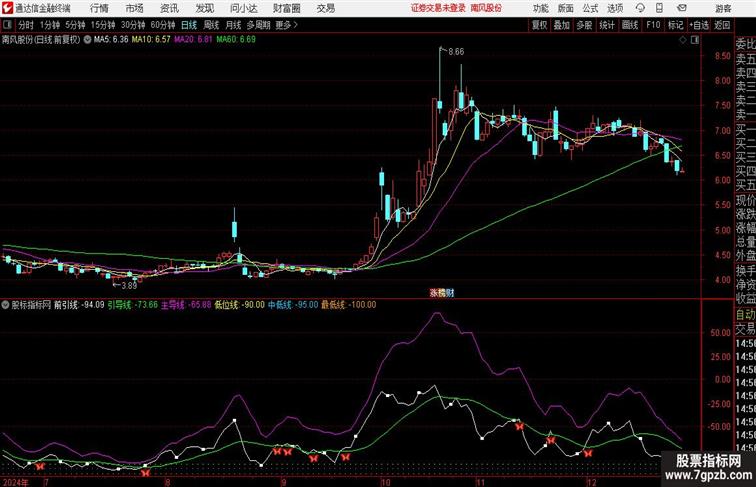
Task: Click the 画线 draw line toolbar button
Action: [x=630, y=25]
